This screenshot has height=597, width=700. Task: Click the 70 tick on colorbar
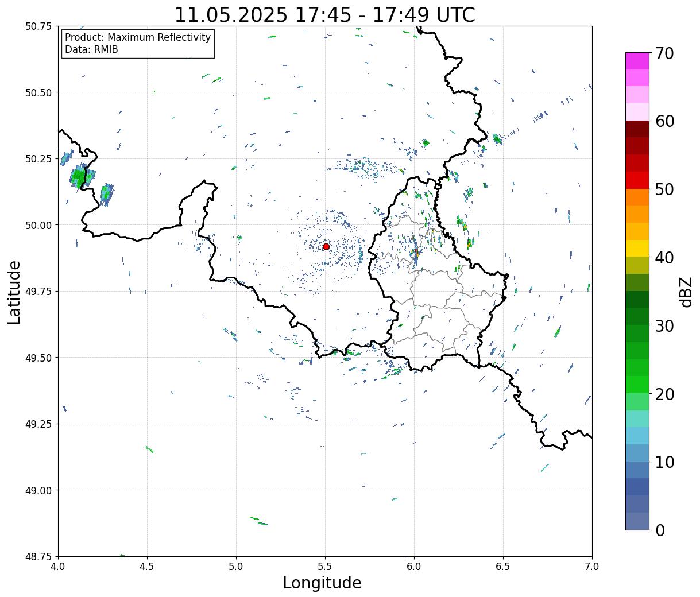pyautogui.click(x=664, y=53)
